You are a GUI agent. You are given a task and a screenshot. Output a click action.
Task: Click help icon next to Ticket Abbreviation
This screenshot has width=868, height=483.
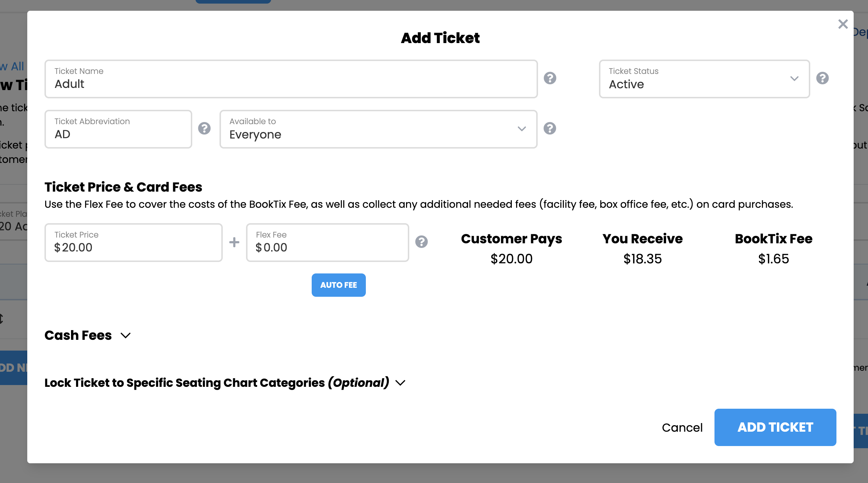pos(204,128)
